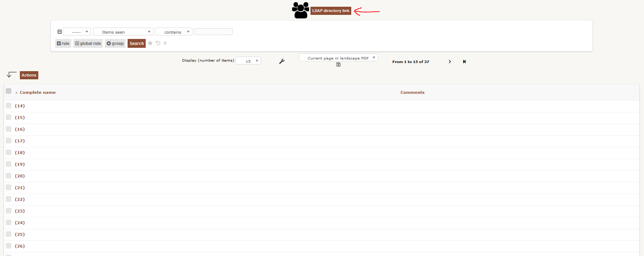Jump to last page icon
The width and height of the screenshot is (644, 256).
[464, 62]
